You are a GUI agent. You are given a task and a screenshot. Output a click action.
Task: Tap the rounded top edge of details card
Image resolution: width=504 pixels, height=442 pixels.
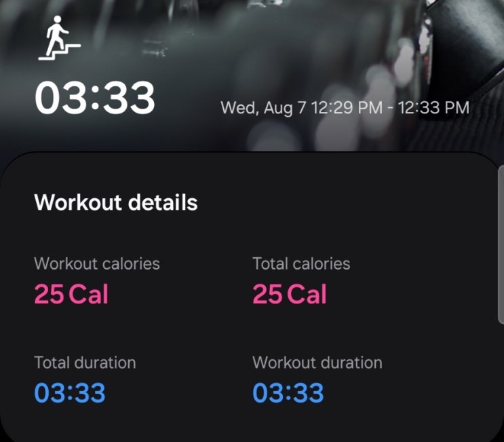(251, 153)
